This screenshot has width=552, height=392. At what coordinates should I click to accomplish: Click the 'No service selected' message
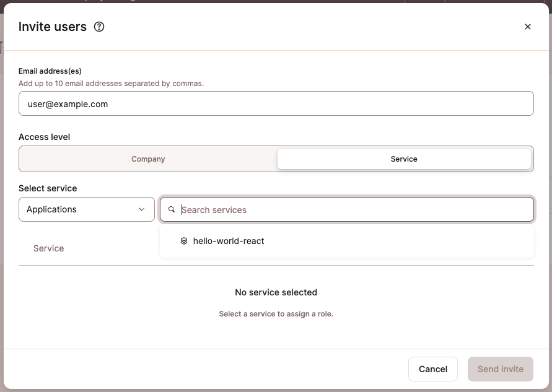coord(276,292)
